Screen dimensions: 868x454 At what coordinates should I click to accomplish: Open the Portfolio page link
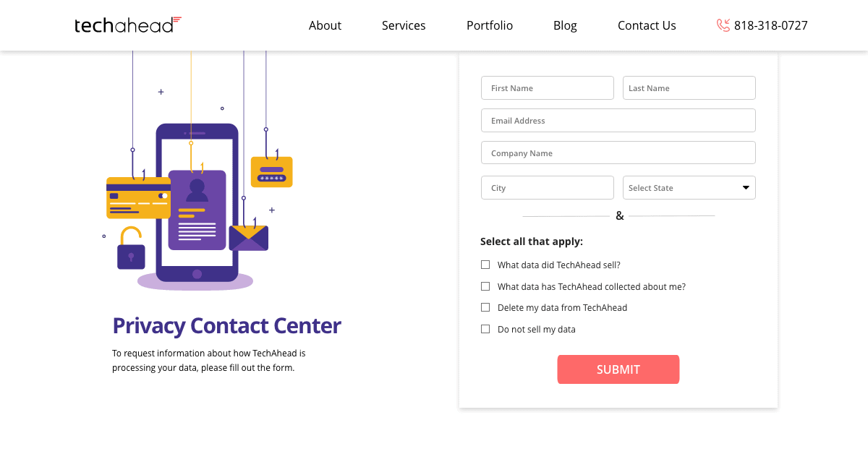tap(490, 25)
